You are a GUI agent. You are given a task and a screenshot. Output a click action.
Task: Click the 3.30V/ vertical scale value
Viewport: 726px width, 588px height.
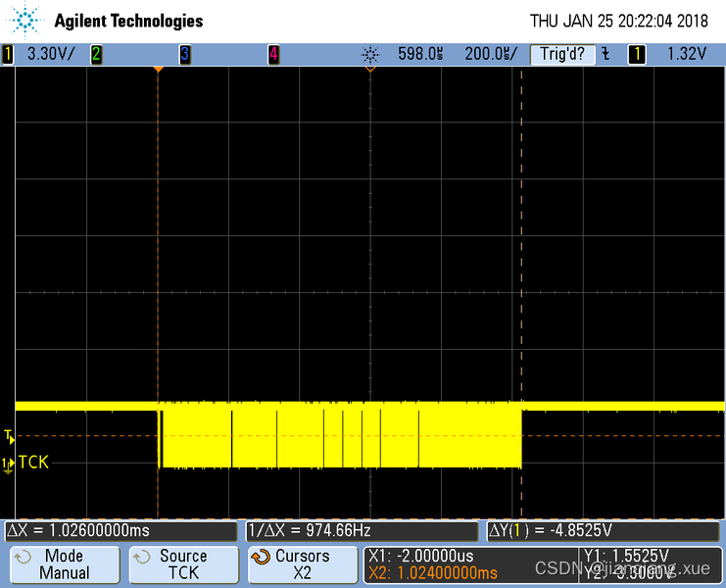click(x=51, y=54)
